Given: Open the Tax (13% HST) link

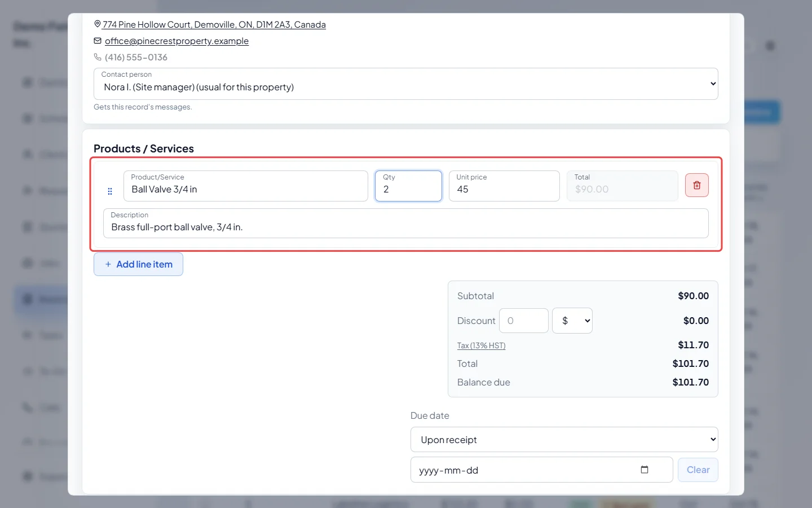Looking at the screenshot, I should 481,345.
